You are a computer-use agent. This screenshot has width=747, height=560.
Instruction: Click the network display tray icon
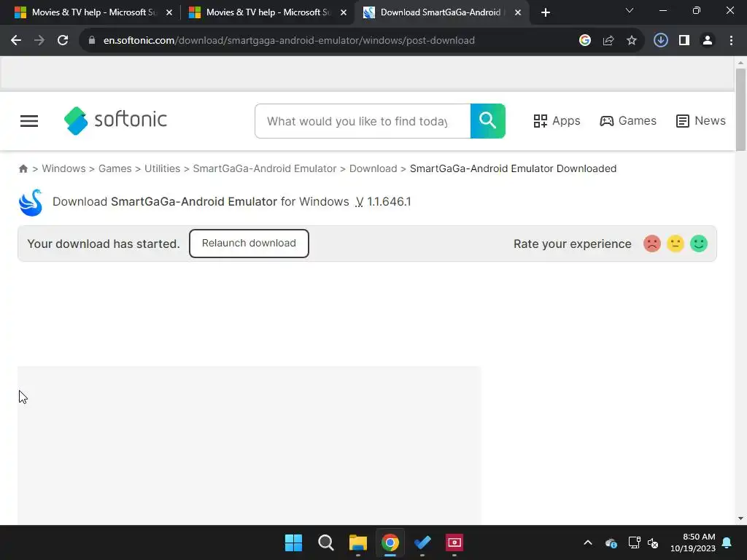pos(634,542)
